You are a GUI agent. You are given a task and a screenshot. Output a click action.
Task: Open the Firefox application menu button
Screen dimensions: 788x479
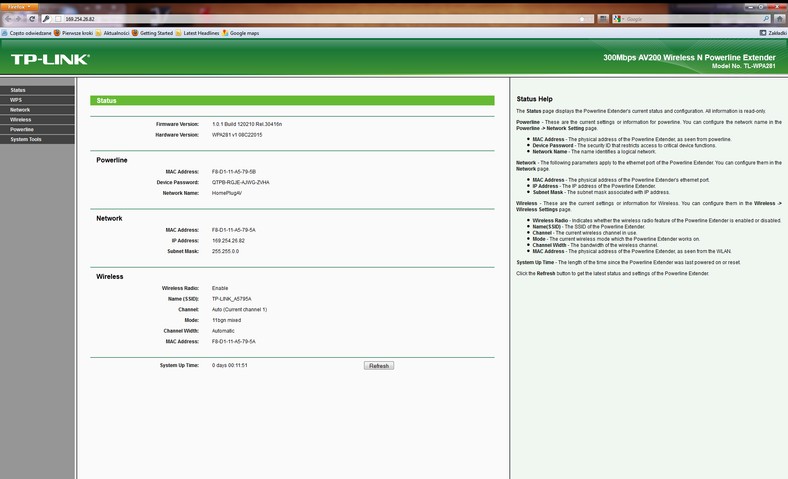point(19,6)
